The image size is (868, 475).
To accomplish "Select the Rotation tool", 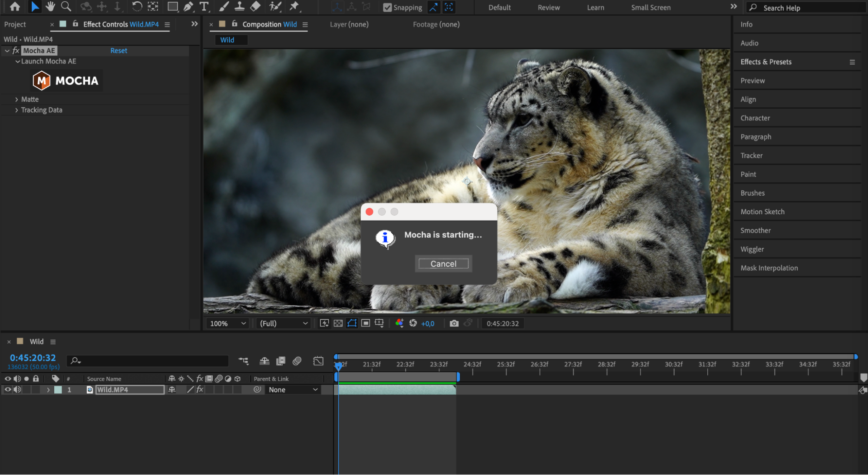I will pyautogui.click(x=137, y=7).
